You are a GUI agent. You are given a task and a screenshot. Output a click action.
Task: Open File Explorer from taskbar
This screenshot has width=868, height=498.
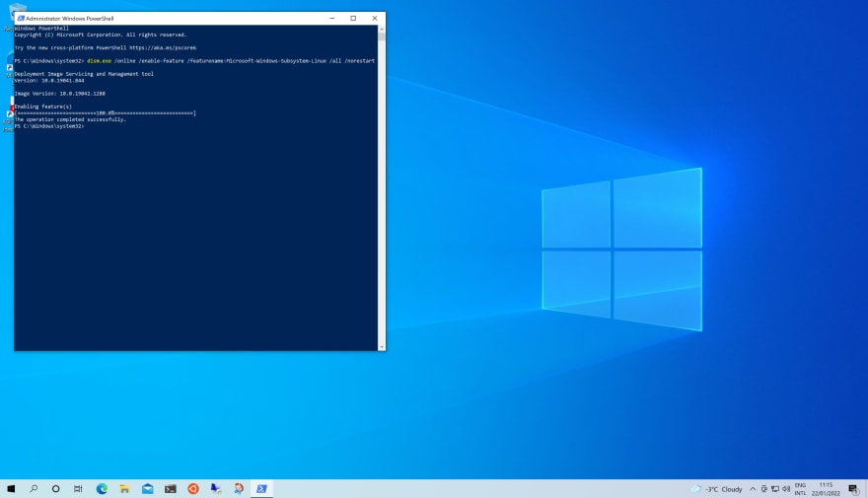[124, 488]
